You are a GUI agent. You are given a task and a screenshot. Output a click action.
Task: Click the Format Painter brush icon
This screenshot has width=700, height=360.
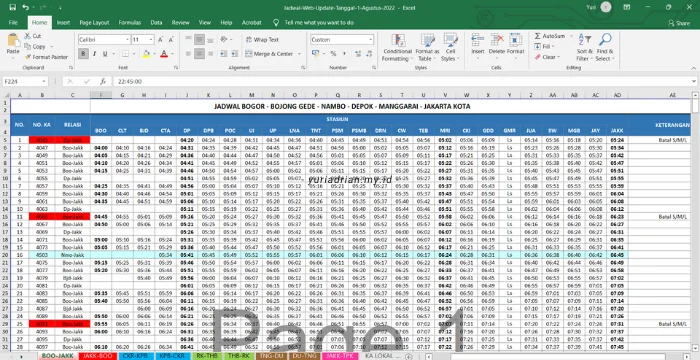[x=28, y=57]
